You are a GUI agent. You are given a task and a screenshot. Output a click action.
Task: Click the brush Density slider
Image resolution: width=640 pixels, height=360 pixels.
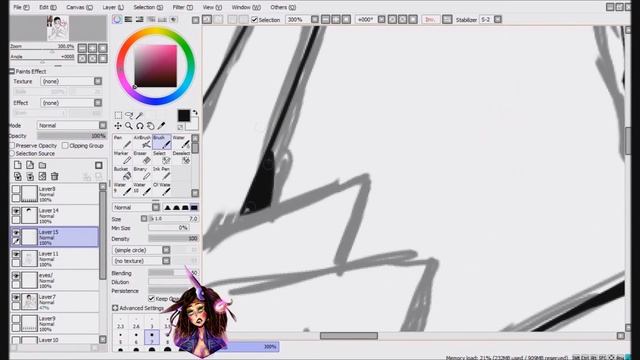pyautogui.click(x=173, y=239)
